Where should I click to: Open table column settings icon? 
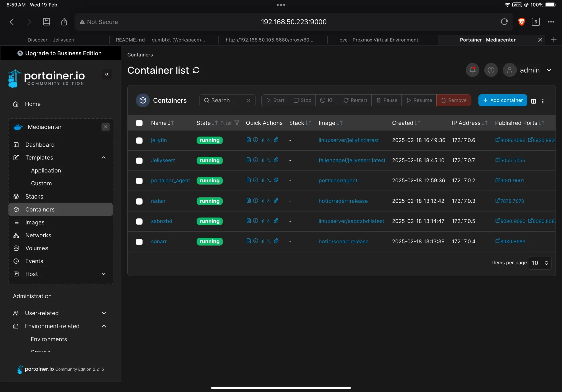(x=534, y=101)
